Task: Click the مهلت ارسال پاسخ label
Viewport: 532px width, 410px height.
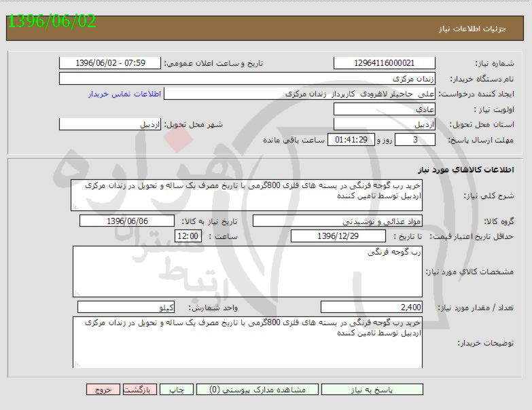Action: [x=481, y=140]
